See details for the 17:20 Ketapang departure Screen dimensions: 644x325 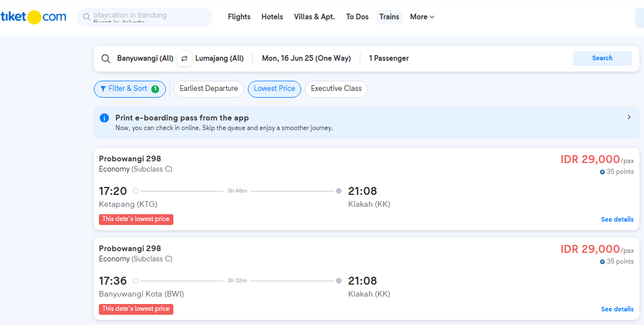(x=617, y=219)
